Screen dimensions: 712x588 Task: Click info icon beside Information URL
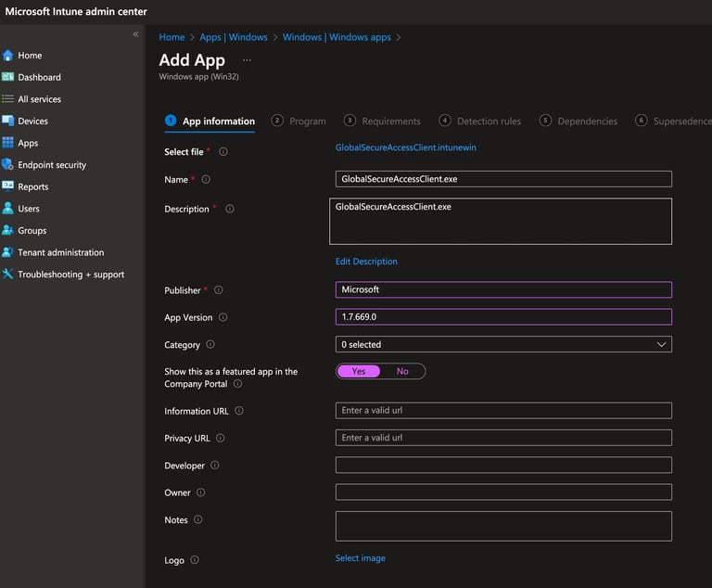click(x=239, y=411)
